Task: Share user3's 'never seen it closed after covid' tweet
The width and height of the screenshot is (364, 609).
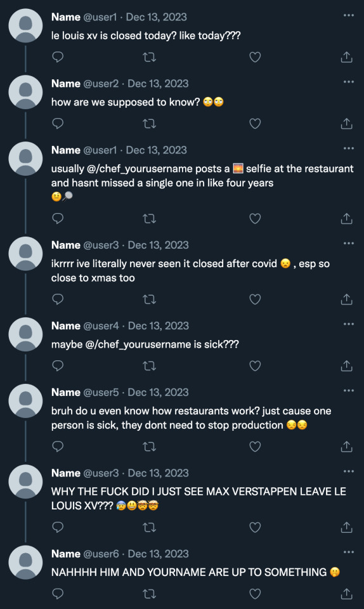Action: point(346,299)
